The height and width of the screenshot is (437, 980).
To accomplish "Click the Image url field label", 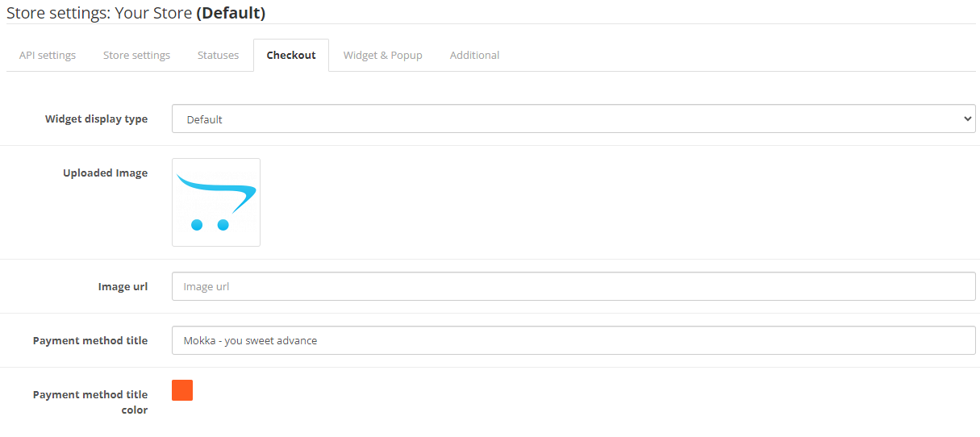I will click(123, 287).
